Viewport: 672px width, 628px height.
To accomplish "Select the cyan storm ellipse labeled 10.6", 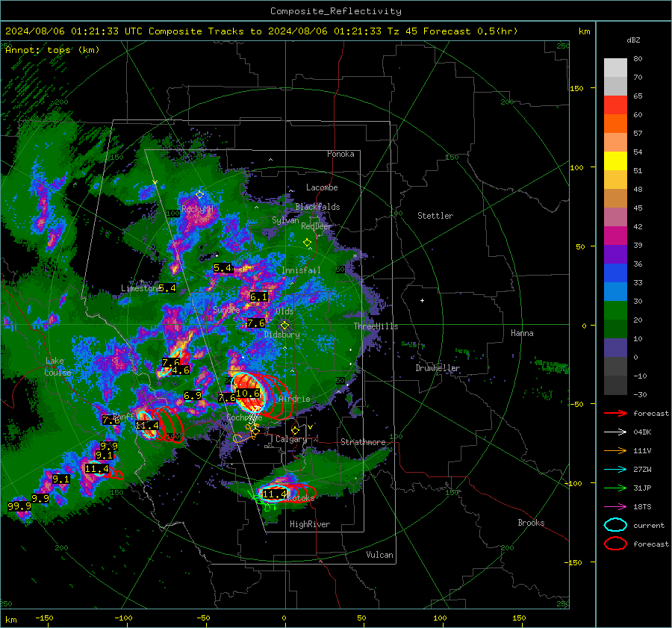I will point(249,393).
